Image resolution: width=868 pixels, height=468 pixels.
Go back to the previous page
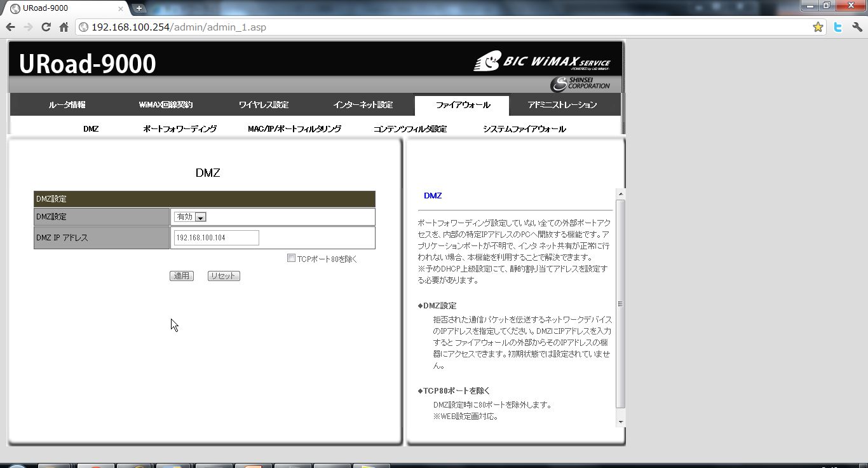tap(10, 27)
